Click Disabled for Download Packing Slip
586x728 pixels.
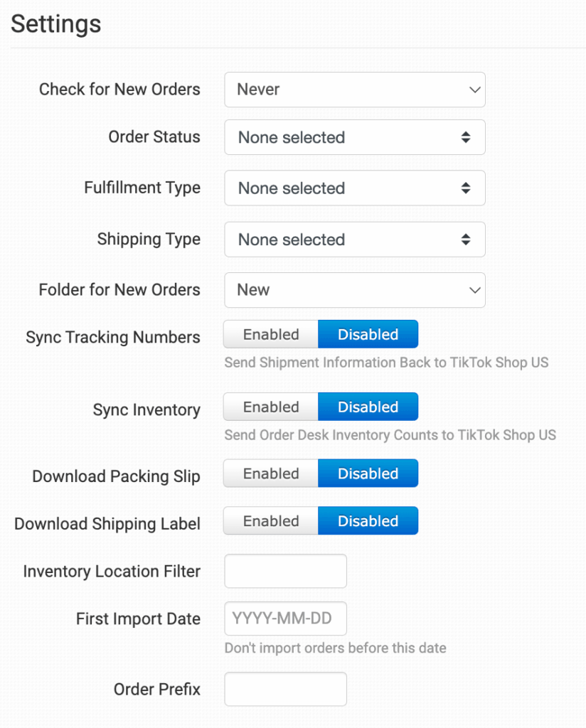pyautogui.click(x=368, y=473)
